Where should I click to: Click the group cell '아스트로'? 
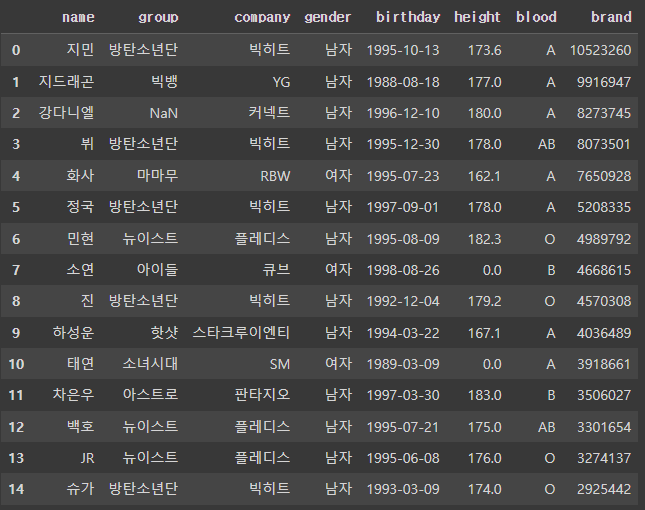(x=151, y=395)
